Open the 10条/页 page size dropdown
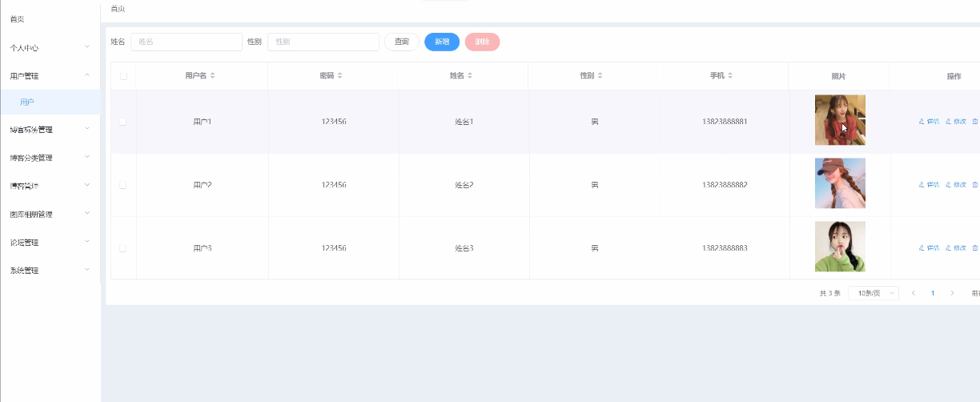Screen dimensions: 980x402 coord(873,293)
